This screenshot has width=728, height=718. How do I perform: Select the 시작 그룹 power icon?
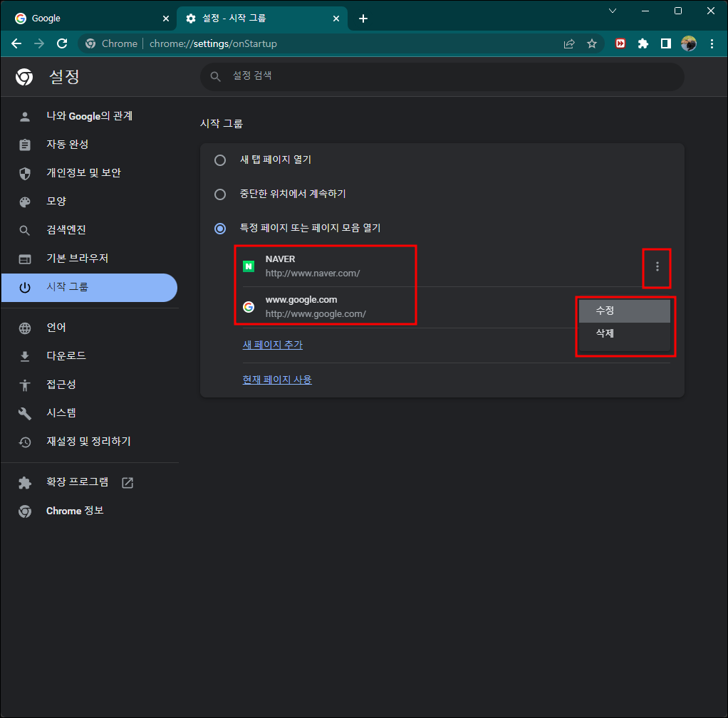25,287
